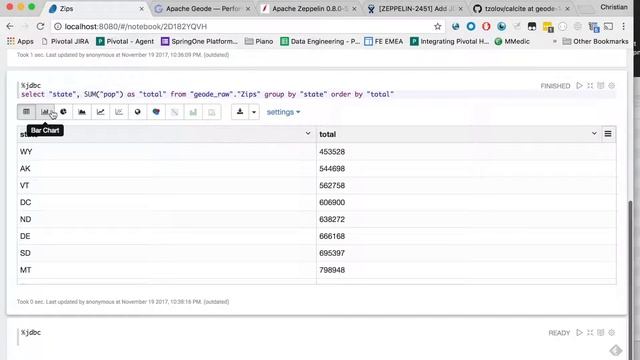Image resolution: width=640 pixels, height=360 pixels.
Task: Switch result view to Table icon
Action: click(x=27, y=112)
